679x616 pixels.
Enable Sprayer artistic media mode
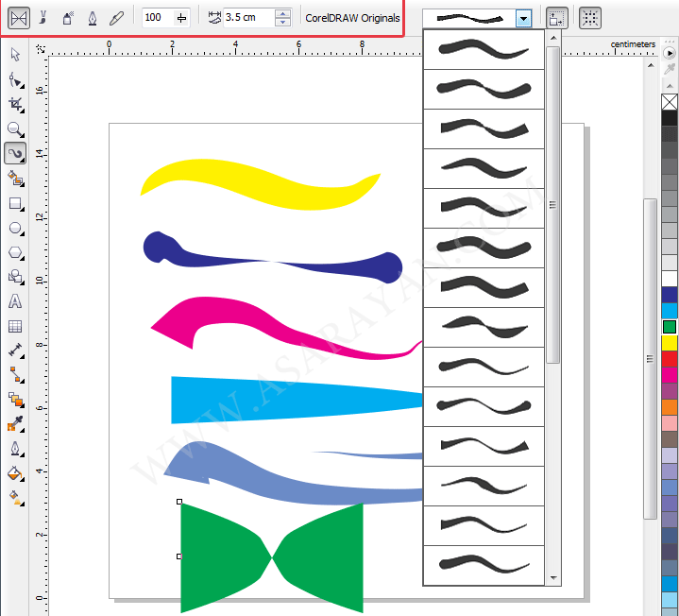point(68,17)
